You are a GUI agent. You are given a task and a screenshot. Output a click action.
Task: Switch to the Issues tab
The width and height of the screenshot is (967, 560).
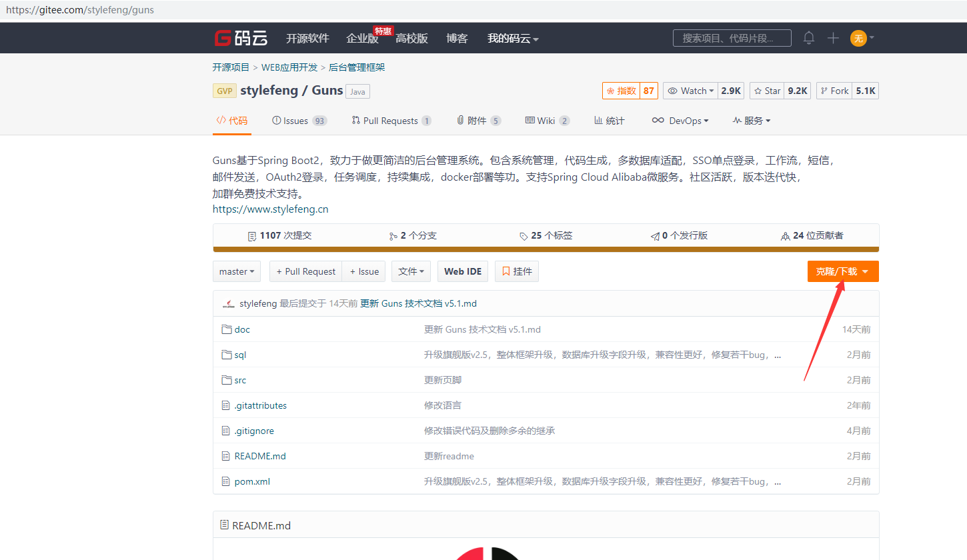(299, 121)
